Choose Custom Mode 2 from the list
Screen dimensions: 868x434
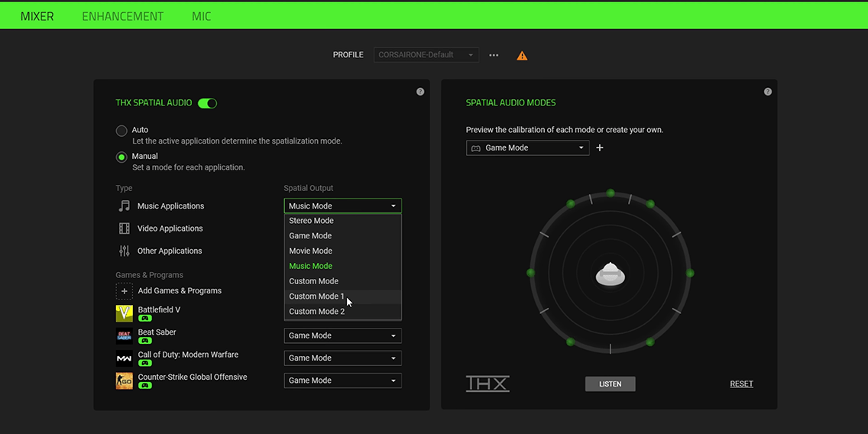(342, 312)
